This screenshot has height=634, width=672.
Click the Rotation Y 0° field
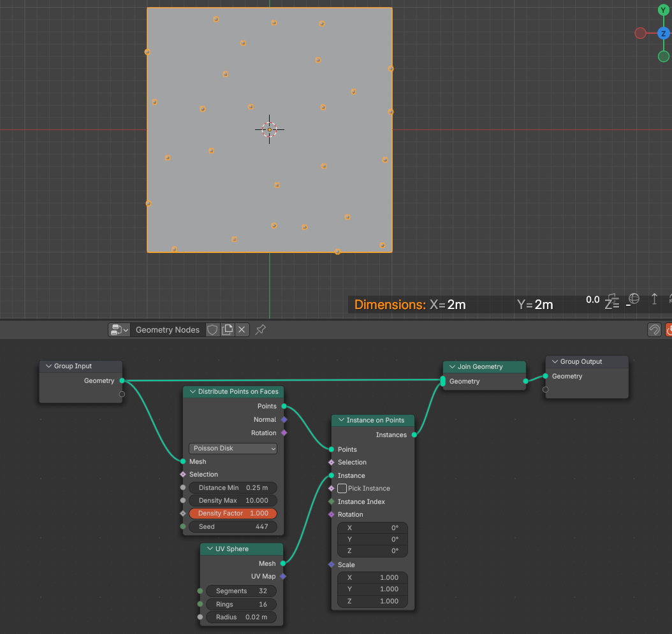coord(372,539)
